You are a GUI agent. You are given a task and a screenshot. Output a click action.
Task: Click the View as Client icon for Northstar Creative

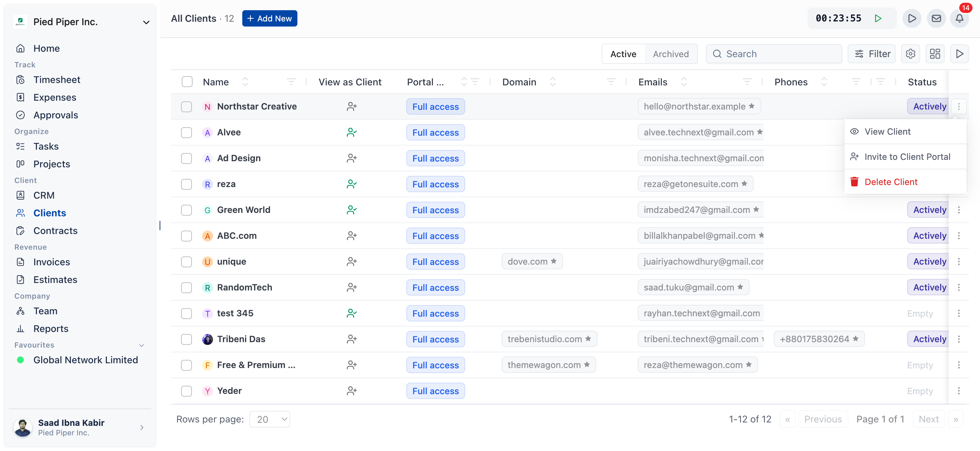point(352,106)
